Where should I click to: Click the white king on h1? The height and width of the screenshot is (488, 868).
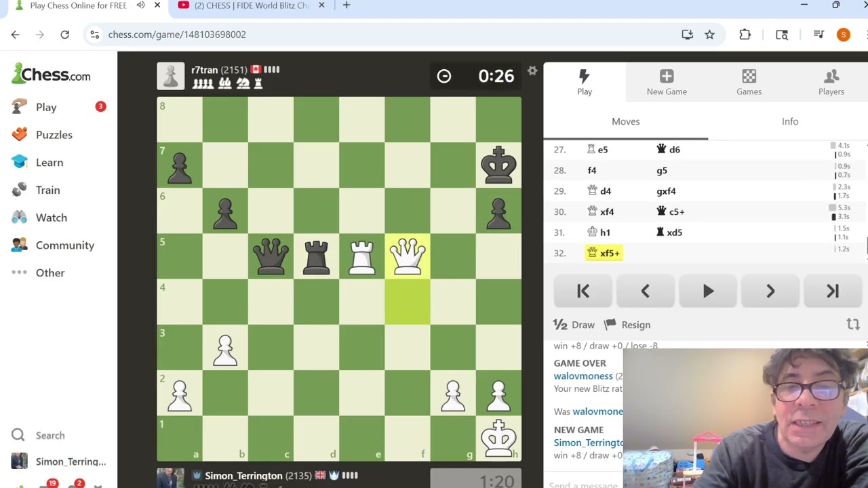click(498, 438)
